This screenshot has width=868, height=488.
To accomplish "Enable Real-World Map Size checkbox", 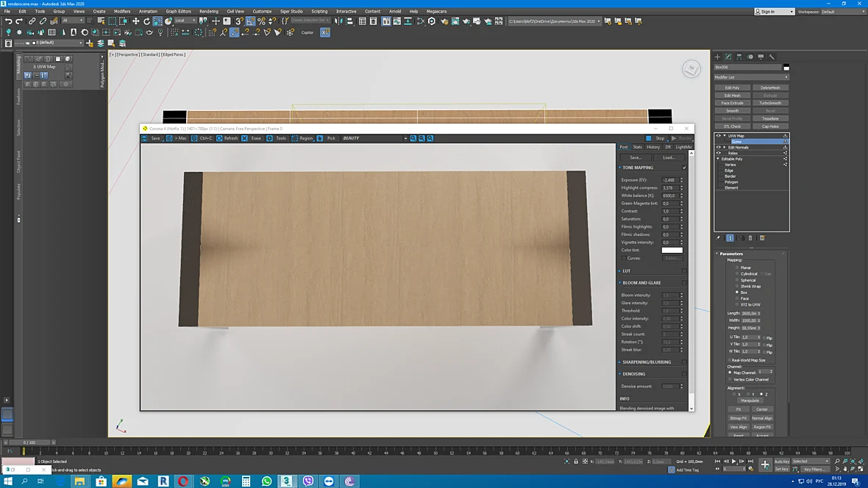I will coord(730,360).
